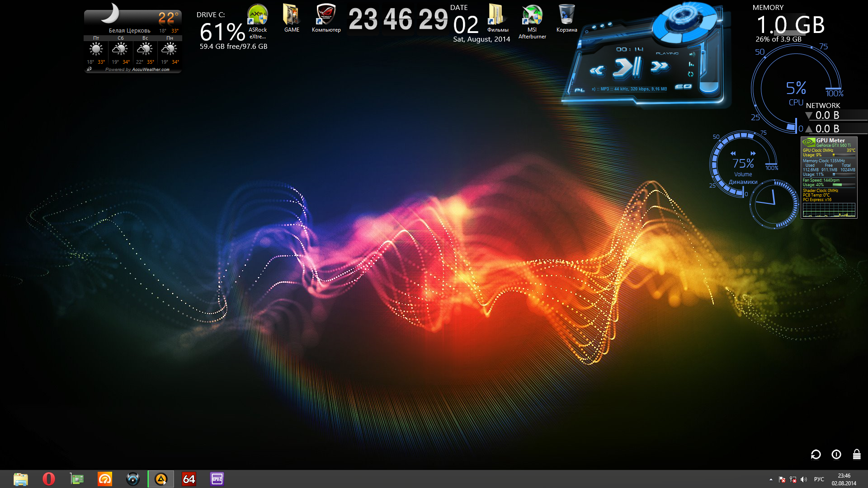Viewport: 868px width, 488px height.
Task: Click the big clock hours digits 23
Action: (363, 19)
